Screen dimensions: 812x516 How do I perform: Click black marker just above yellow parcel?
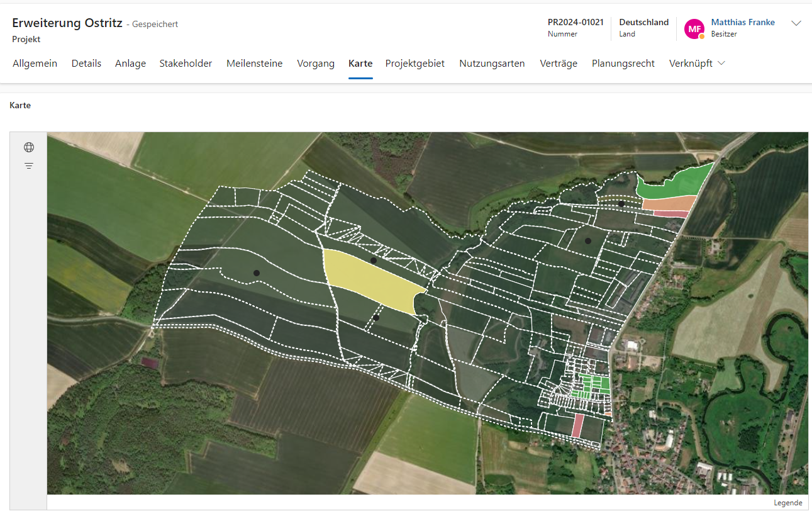tap(374, 260)
